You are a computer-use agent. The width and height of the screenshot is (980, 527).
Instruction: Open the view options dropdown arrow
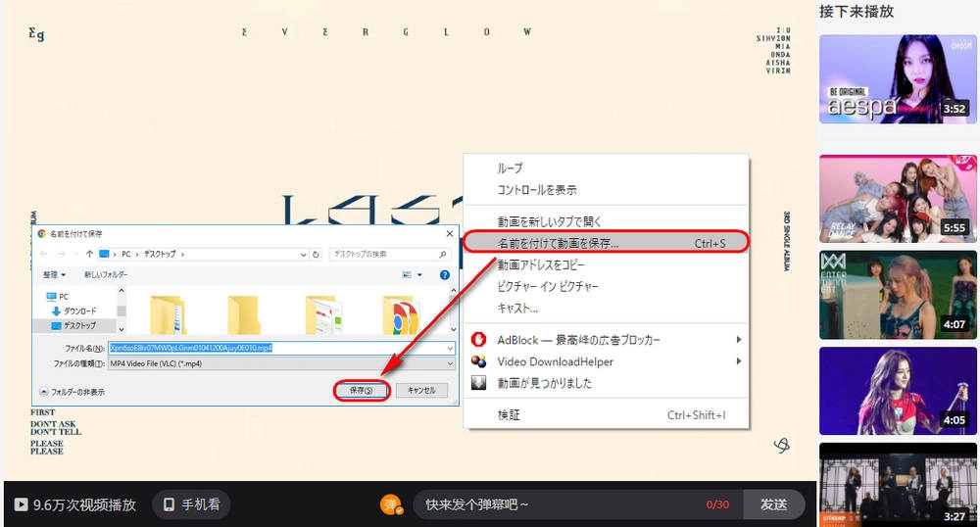419,275
